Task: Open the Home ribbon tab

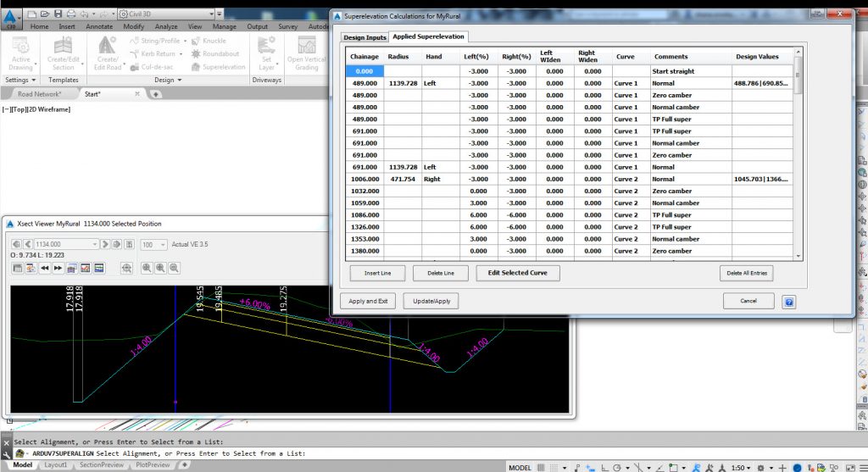Action: [39, 26]
